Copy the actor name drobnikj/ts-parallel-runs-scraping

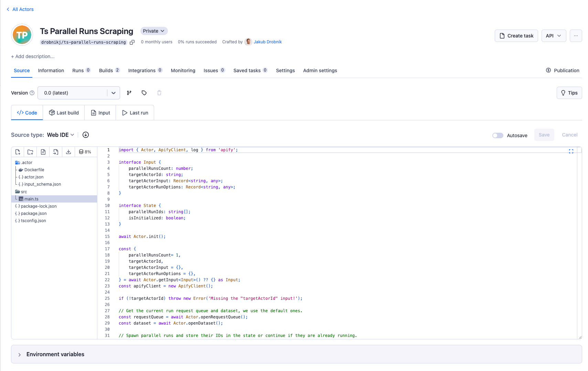click(132, 42)
